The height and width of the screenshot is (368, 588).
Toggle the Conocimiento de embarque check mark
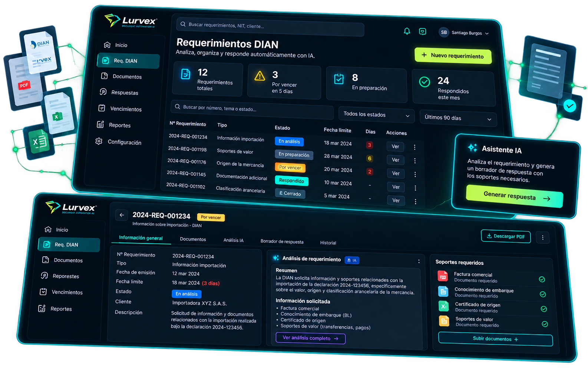(x=543, y=294)
